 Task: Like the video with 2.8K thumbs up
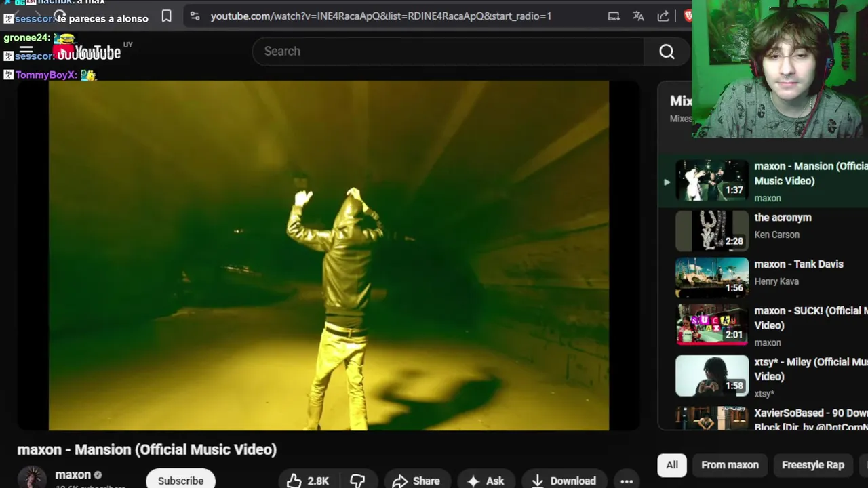[x=307, y=481]
